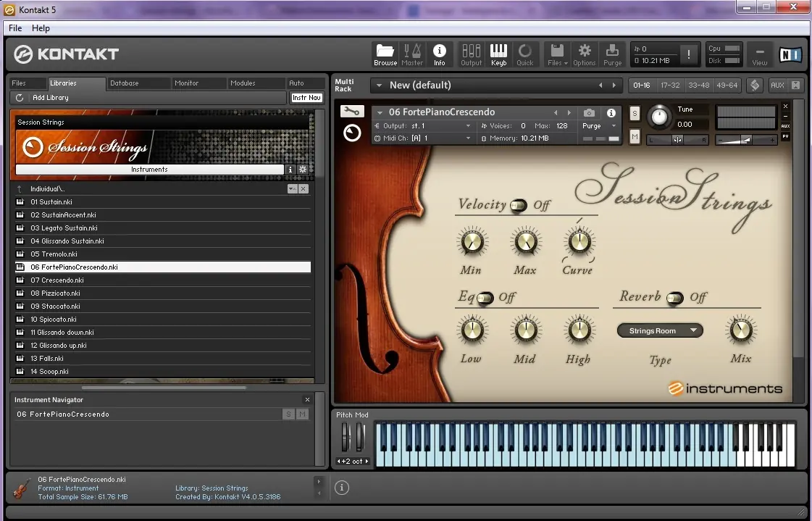This screenshot has height=521, width=812.
Task: Close the Instrument Navigator pane
Action: coord(307,400)
